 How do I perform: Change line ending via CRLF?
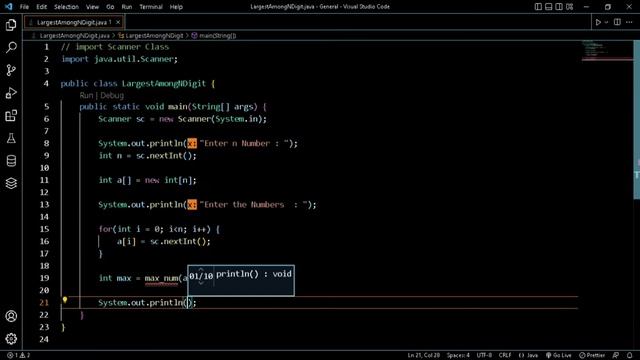pos(505,356)
